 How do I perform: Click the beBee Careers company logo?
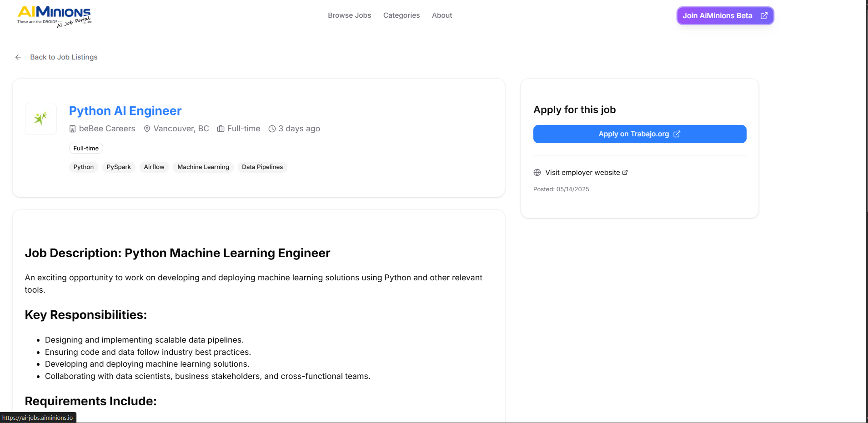point(41,119)
